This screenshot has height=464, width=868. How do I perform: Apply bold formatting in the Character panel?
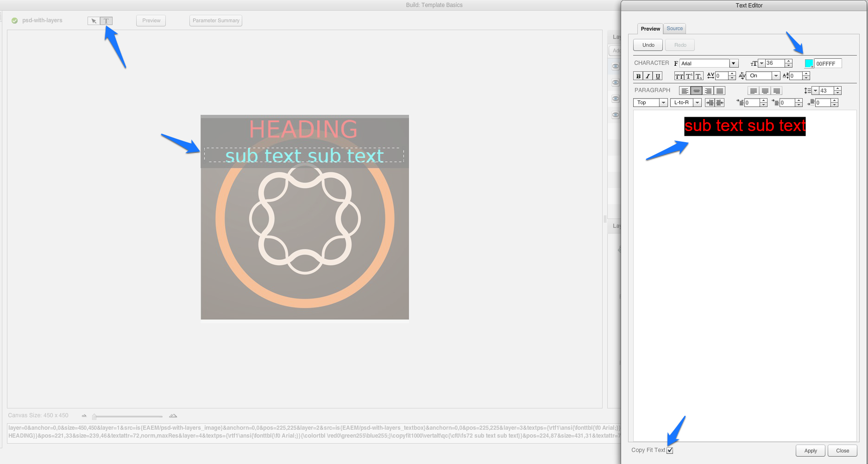coord(638,76)
